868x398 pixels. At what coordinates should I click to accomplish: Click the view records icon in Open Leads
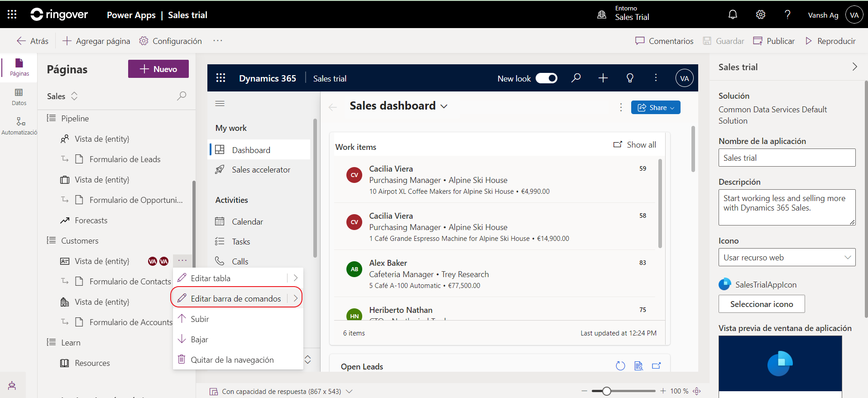tap(638, 366)
